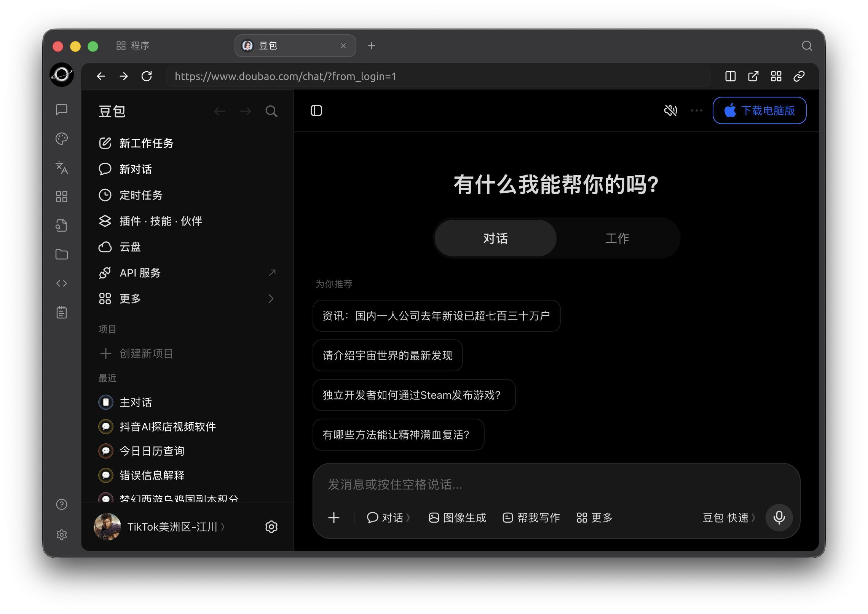Image resolution: width=868 pixels, height=614 pixels.
Task: Open the 豆包 快速 model selector
Action: pyautogui.click(x=728, y=517)
